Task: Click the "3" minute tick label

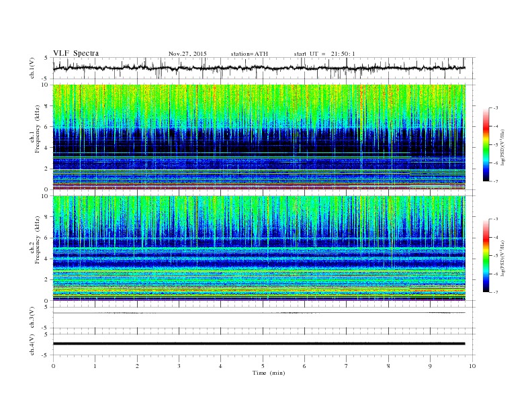Action: [179, 366]
